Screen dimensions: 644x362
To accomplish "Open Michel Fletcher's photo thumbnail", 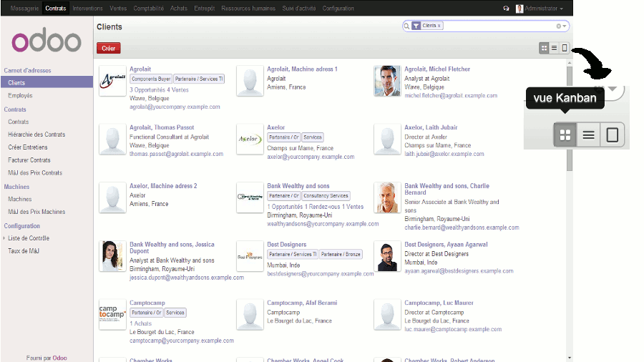I will [387, 81].
